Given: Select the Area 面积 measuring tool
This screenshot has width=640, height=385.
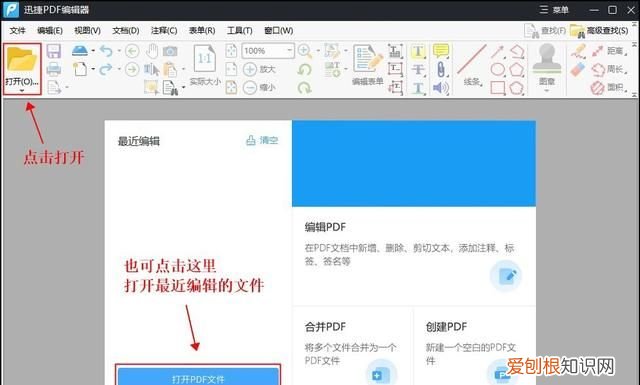Looking at the screenshot, I should 609,87.
